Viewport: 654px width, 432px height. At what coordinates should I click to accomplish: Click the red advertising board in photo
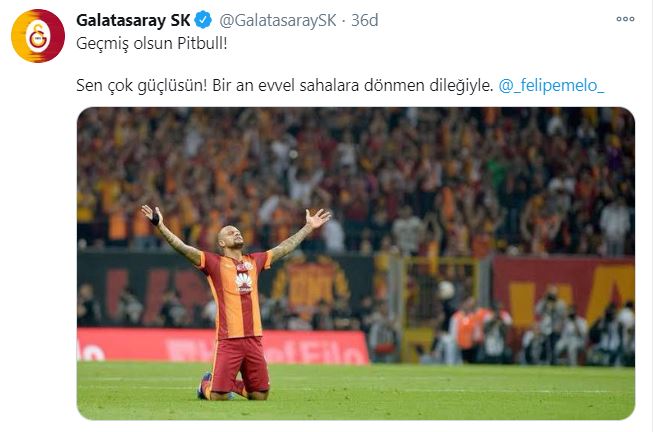(223, 345)
